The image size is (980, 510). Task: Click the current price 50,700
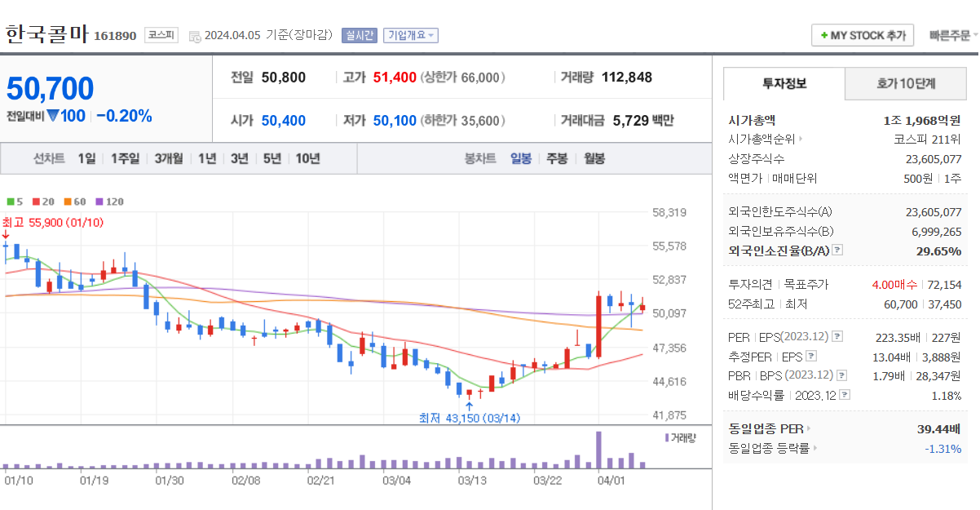[51, 88]
